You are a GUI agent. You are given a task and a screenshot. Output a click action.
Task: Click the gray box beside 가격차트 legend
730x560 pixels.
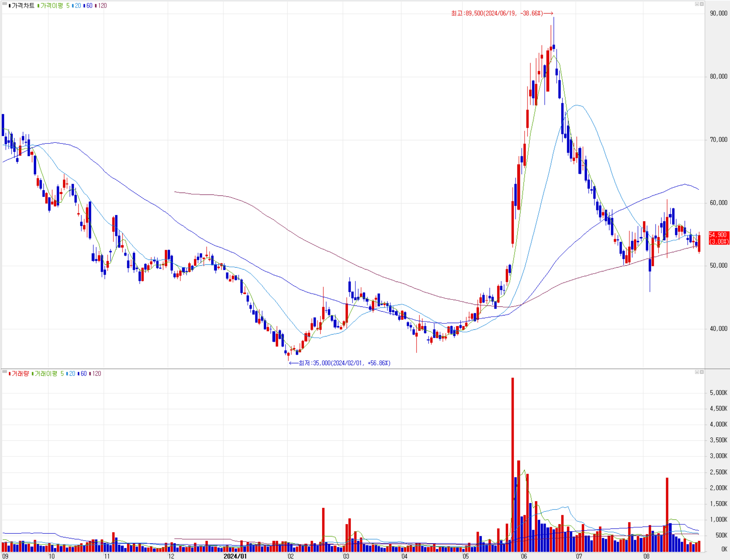pyautogui.click(x=4, y=4)
